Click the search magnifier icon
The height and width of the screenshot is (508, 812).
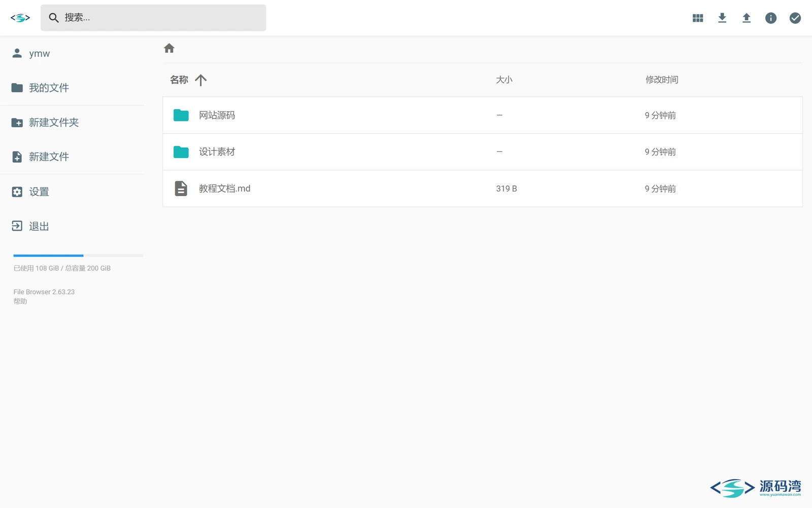(x=54, y=18)
